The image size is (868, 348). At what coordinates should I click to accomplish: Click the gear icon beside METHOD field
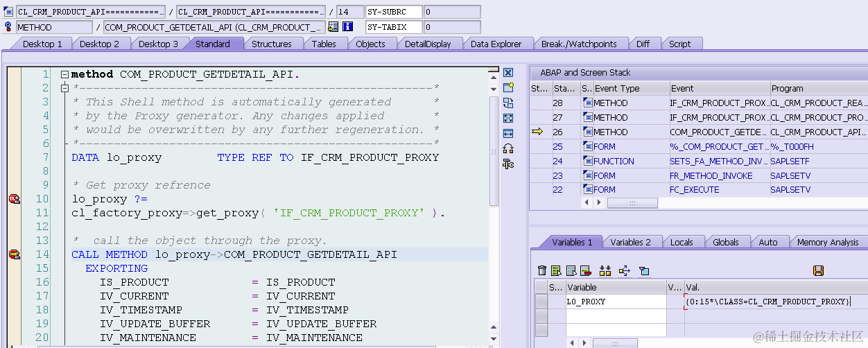pos(8,26)
